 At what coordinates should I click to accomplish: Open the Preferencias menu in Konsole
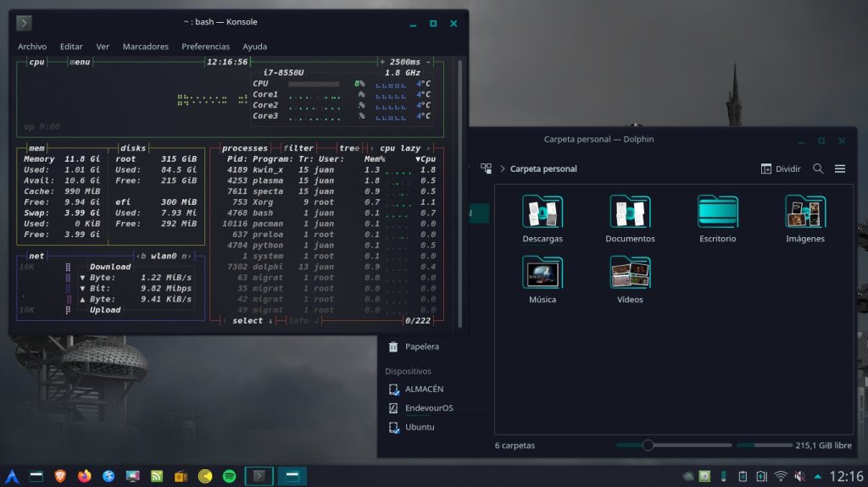click(x=205, y=47)
